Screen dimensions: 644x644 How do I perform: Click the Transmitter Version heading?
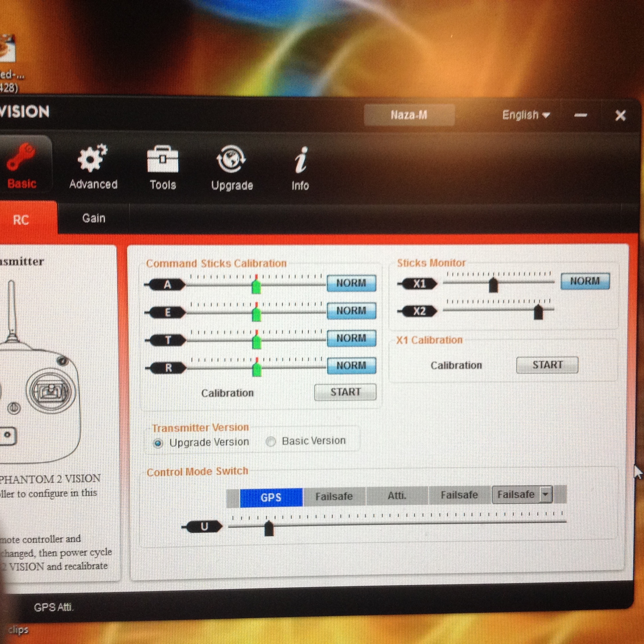point(200,427)
